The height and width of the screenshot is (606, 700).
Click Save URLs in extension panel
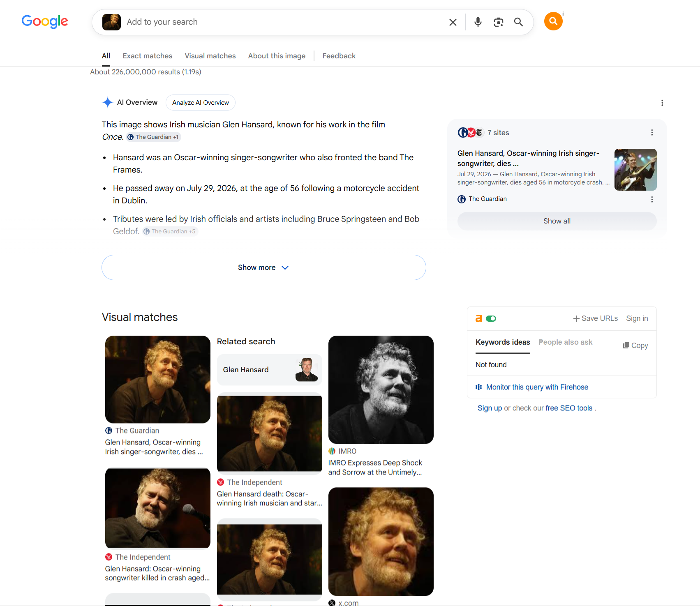pyautogui.click(x=596, y=318)
